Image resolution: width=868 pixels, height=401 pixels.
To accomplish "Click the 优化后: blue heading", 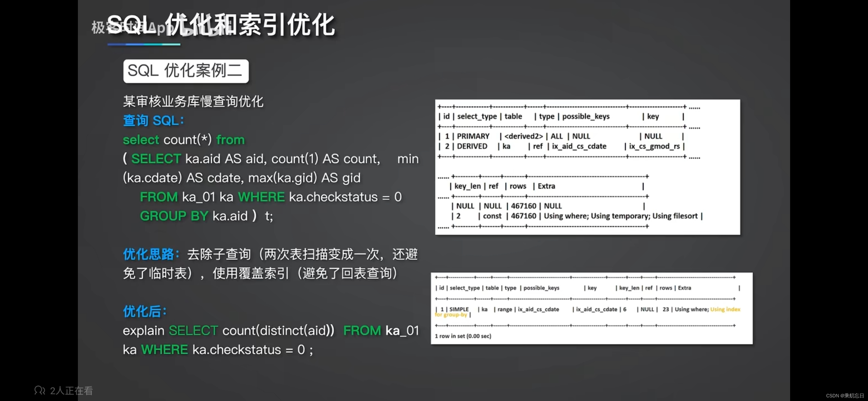I will [145, 311].
